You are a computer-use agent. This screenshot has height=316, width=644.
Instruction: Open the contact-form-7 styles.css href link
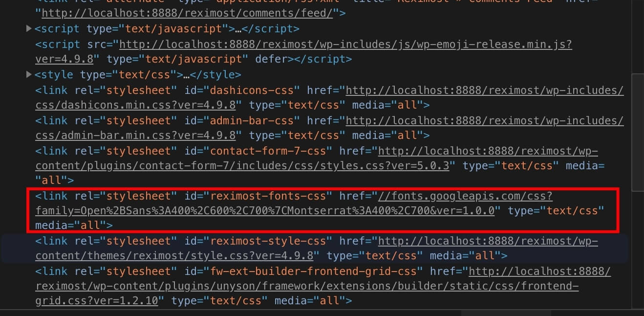coord(317,158)
